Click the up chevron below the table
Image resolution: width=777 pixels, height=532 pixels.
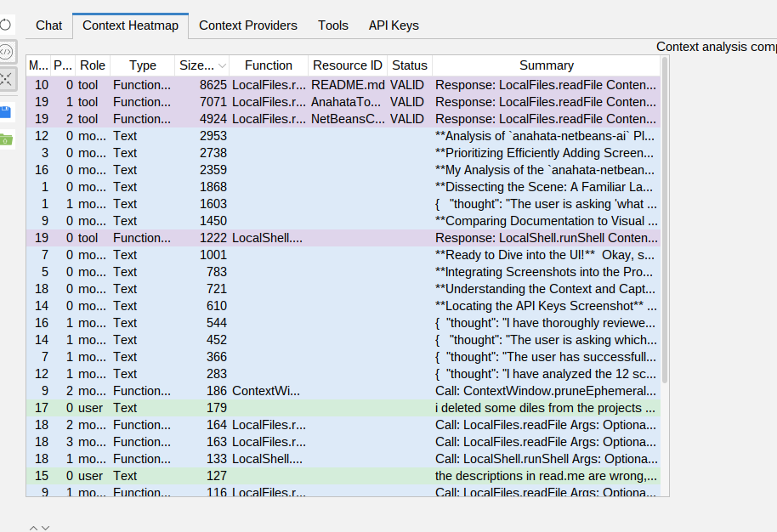(33, 528)
